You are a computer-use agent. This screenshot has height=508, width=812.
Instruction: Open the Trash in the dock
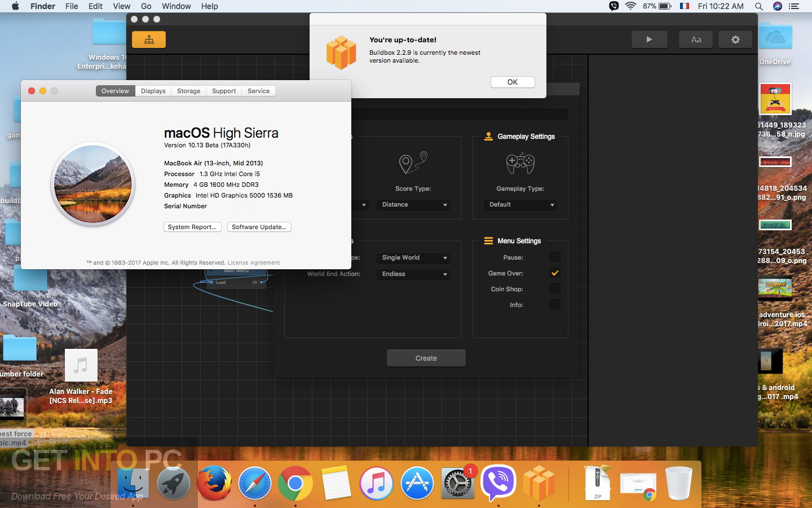[678, 483]
